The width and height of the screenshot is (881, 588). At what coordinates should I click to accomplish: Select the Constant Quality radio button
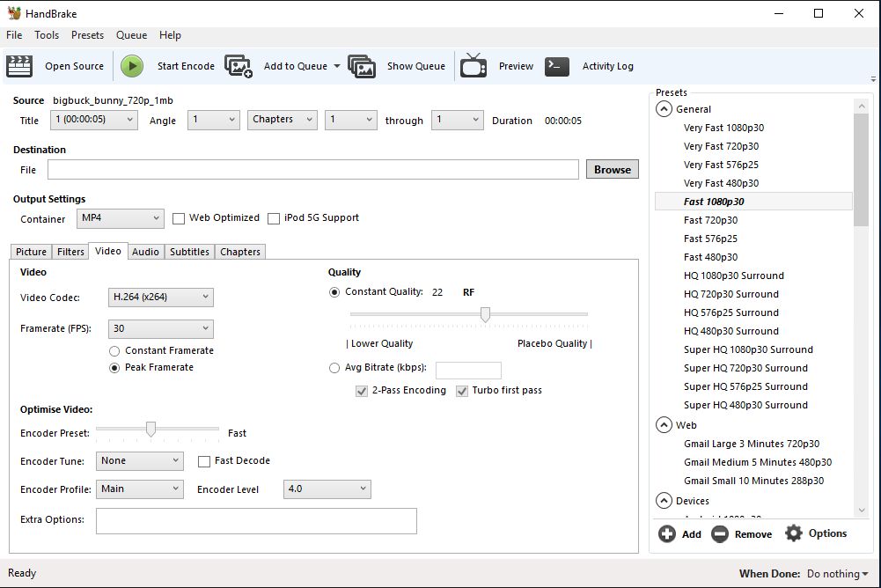pyautogui.click(x=334, y=292)
